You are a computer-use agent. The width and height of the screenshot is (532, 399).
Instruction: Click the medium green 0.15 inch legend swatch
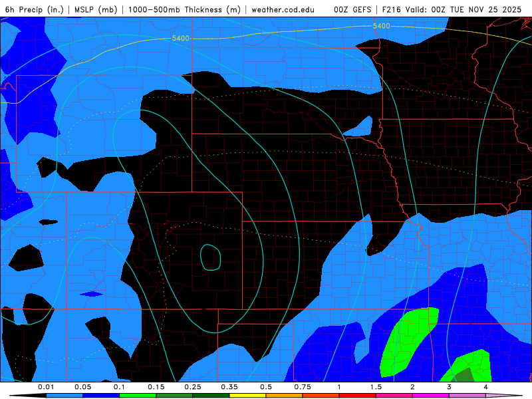pos(174,396)
